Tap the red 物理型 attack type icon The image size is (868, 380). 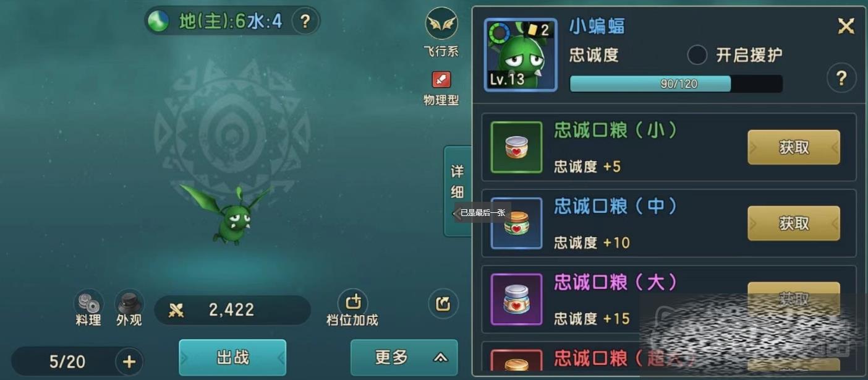tap(441, 80)
